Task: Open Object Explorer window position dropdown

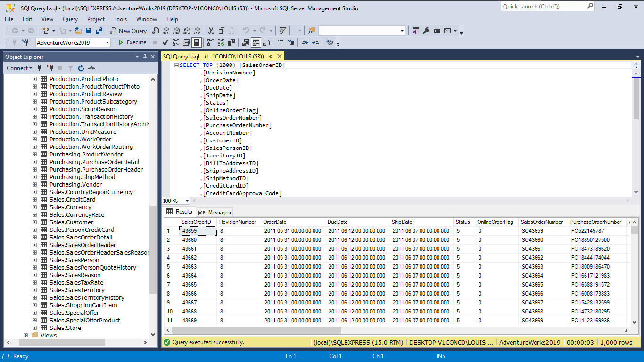Action: tap(137, 57)
